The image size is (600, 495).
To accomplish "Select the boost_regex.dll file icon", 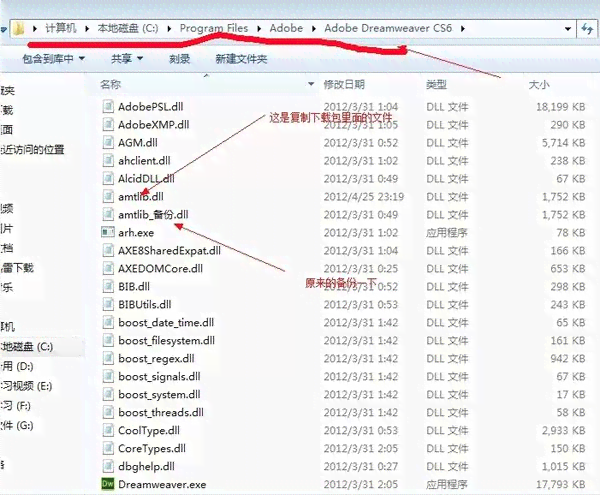I will pos(108,358).
